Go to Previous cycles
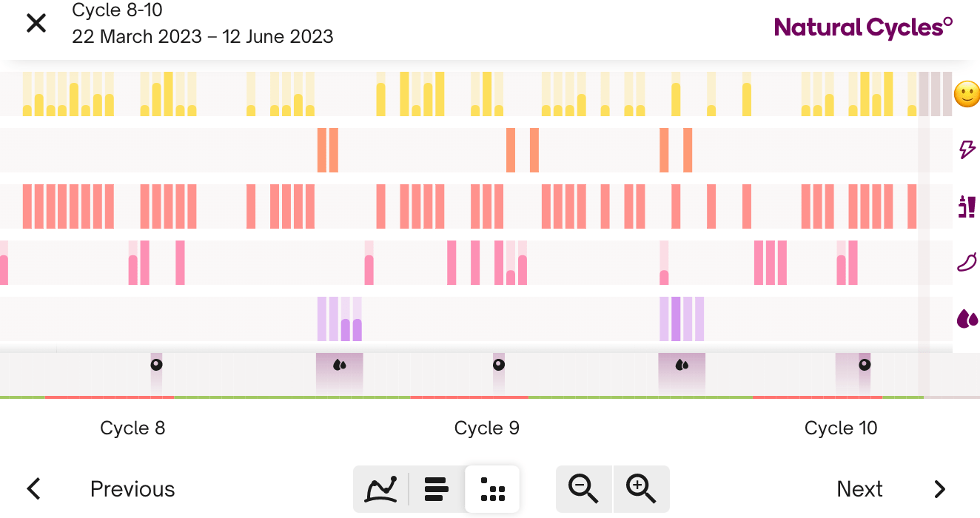Image resolution: width=980 pixels, height=518 pixels. [132, 489]
